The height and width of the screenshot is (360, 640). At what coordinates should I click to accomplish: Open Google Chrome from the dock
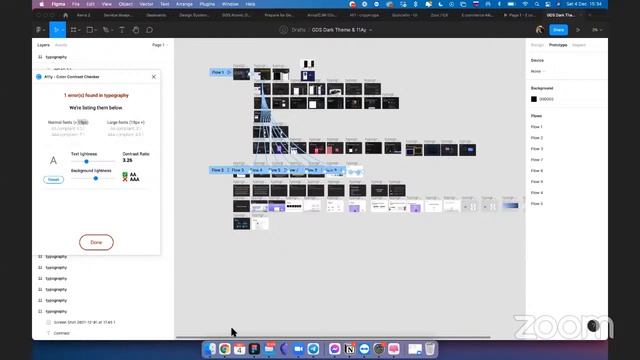tap(225, 349)
